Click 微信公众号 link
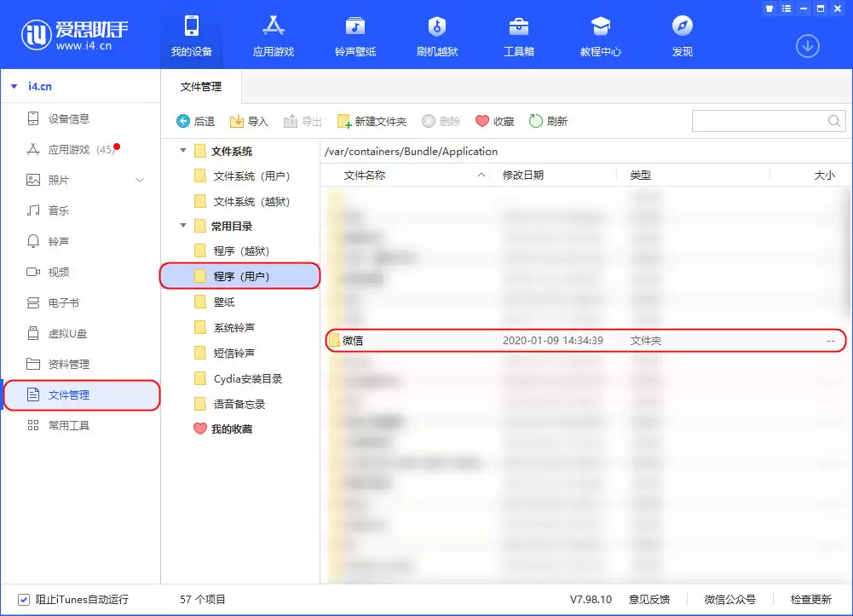 tap(730, 600)
